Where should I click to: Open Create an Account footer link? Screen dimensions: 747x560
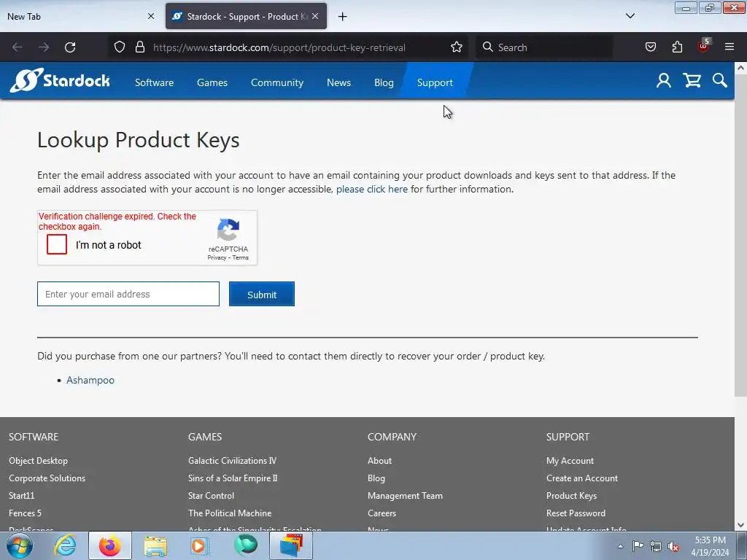(x=582, y=478)
